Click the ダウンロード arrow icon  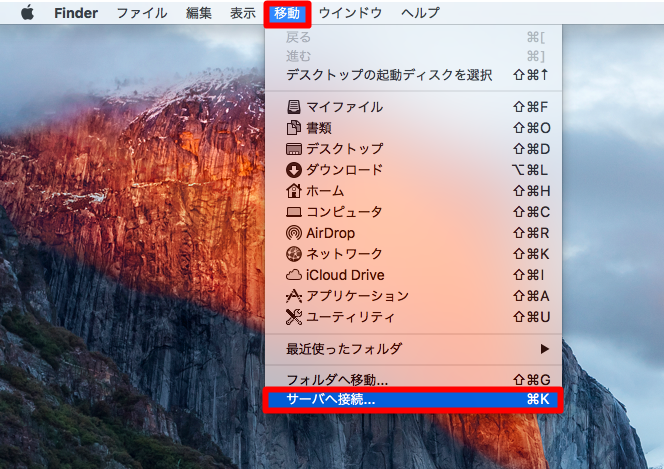click(x=294, y=170)
